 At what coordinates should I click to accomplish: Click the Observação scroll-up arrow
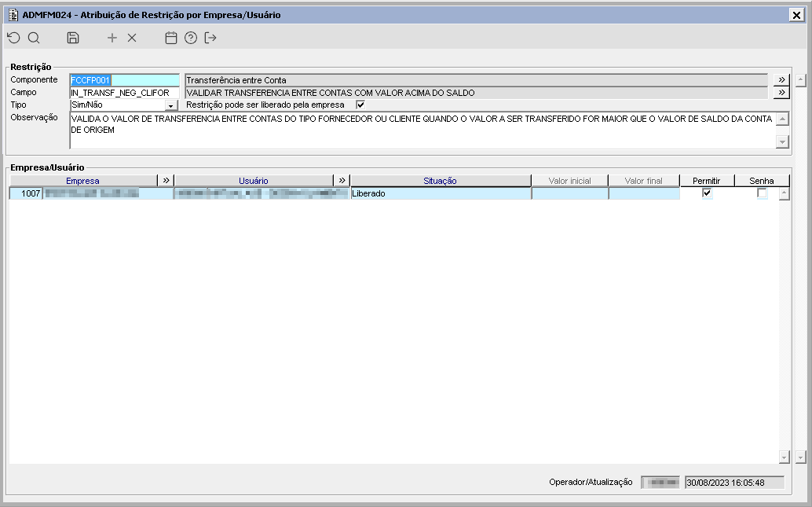tap(782, 119)
